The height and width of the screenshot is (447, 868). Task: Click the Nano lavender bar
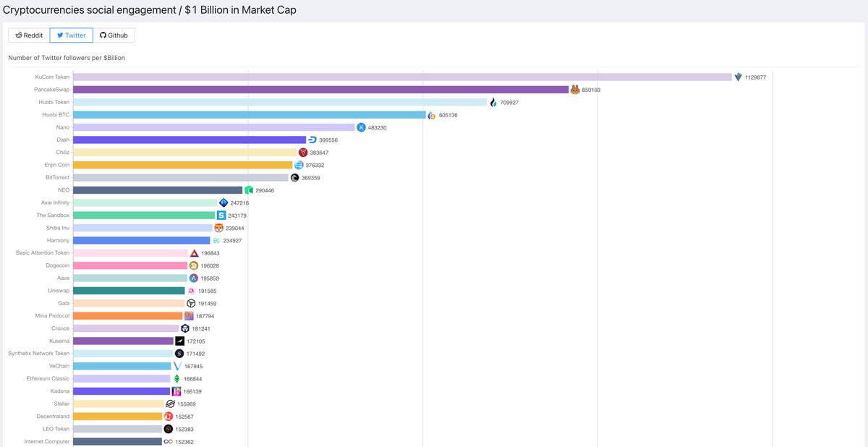click(x=214, y=127)
